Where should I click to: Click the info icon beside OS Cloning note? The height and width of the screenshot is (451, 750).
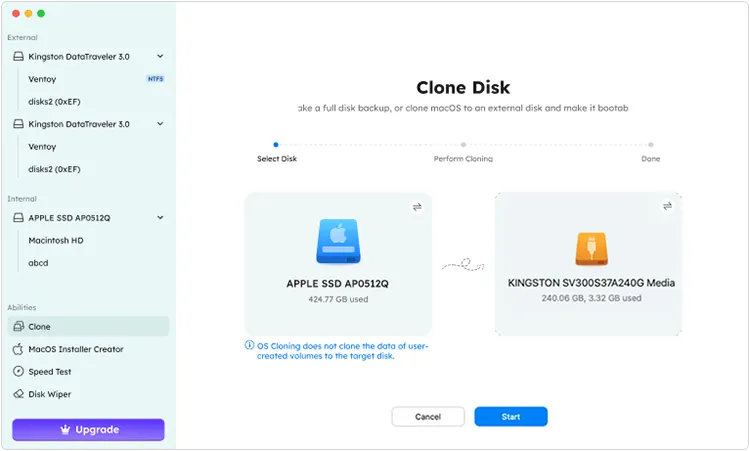249,345
